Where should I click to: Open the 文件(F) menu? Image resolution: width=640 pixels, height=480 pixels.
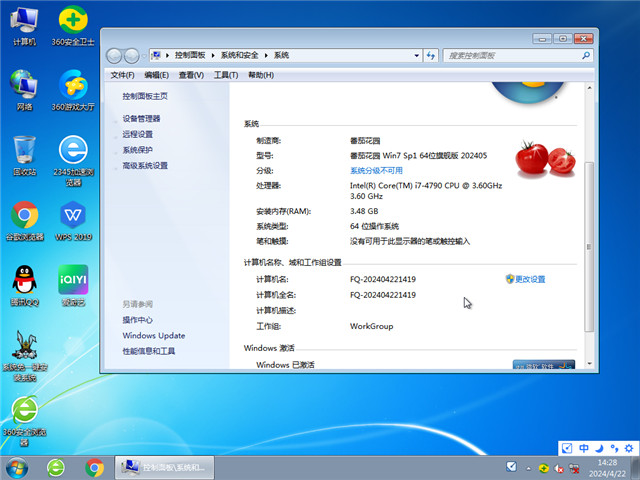point(122,75)
